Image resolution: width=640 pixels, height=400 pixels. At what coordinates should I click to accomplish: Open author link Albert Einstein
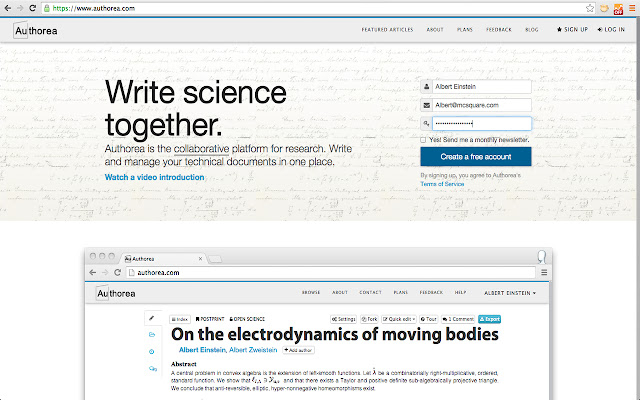(x=202, y=350)
